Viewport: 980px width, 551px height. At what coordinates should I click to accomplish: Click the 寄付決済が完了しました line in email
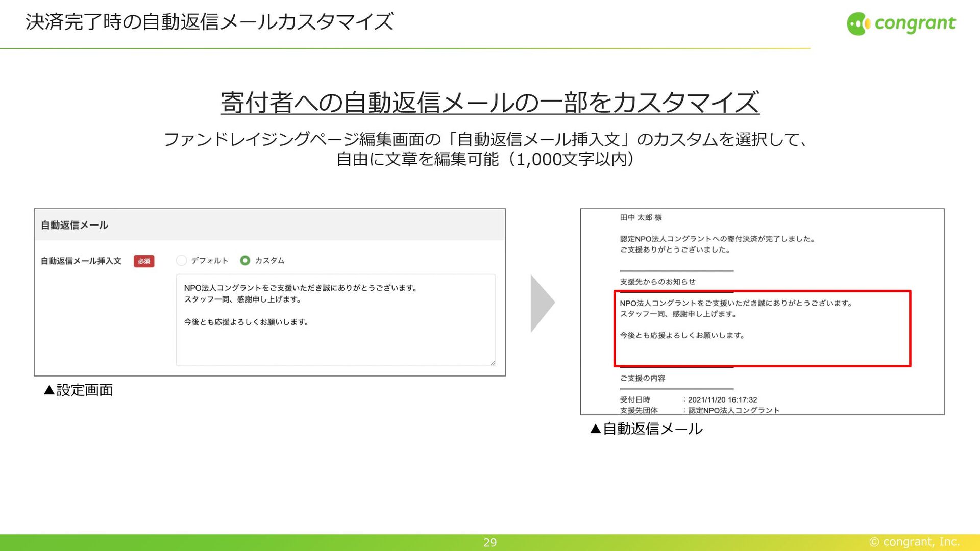click(x=718, y=239)
